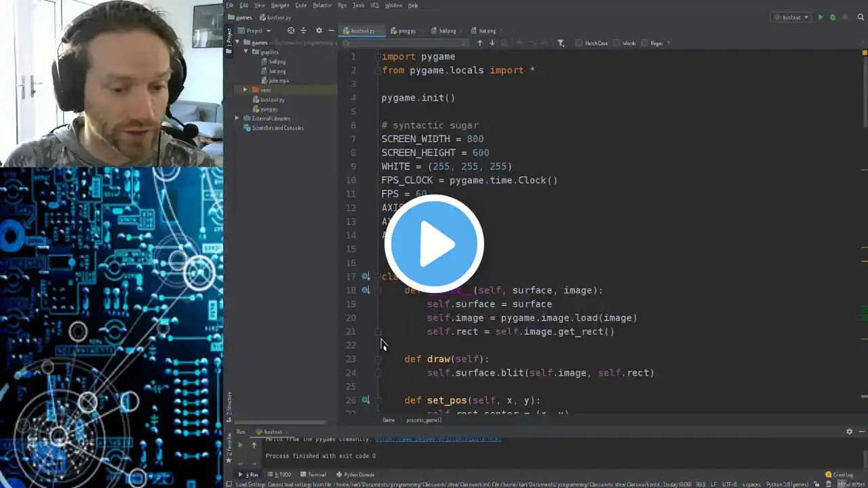Switch to the ball.png editor tab
Viewport: 868px width, 488px height.
pos(446,30)
